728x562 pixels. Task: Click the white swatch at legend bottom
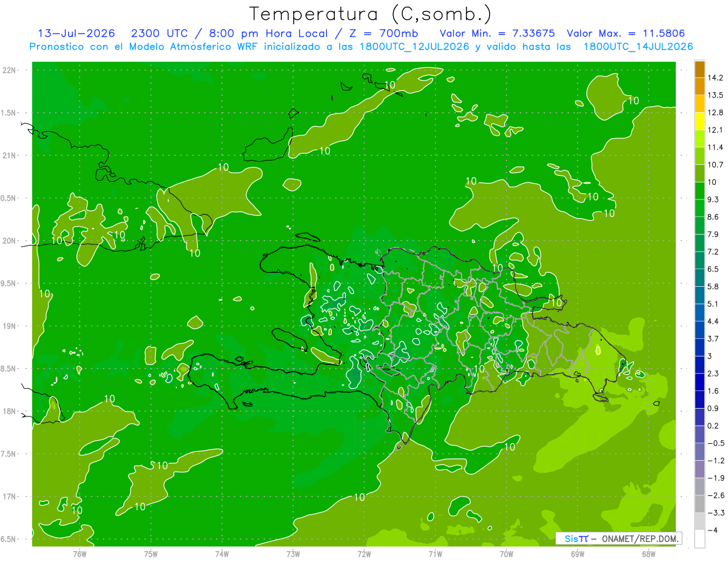(x=699, y=539)
